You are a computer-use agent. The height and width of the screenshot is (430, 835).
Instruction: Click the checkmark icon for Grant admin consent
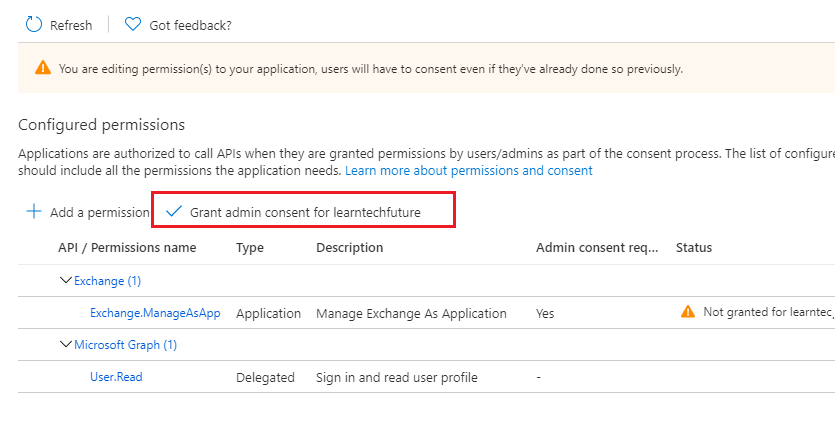click(174, 212)
